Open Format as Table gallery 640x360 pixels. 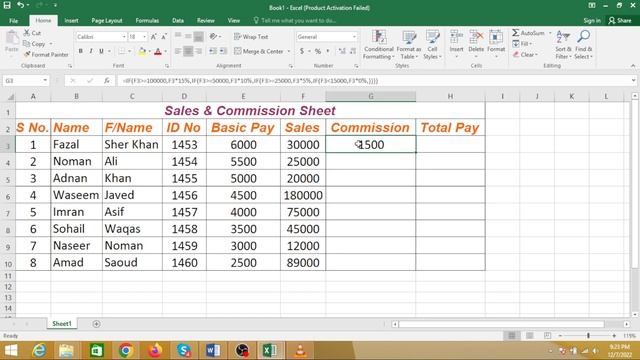pos(409,44)
